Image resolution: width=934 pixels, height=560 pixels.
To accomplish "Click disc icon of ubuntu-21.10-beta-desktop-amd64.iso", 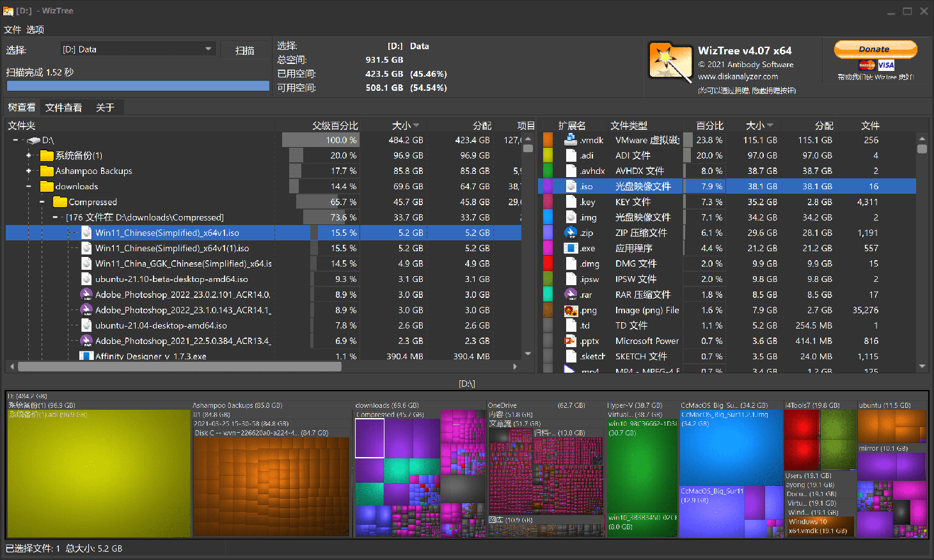I will pyautogui.click(x=86, y=279).
